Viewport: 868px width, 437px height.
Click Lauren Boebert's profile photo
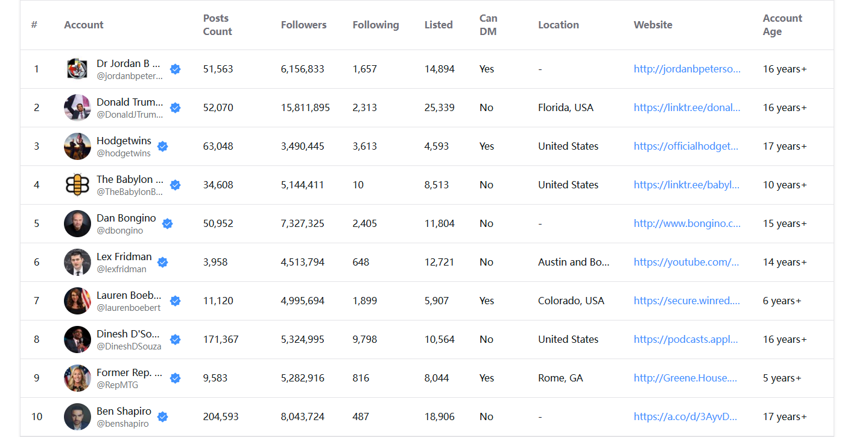coord(77,301)
